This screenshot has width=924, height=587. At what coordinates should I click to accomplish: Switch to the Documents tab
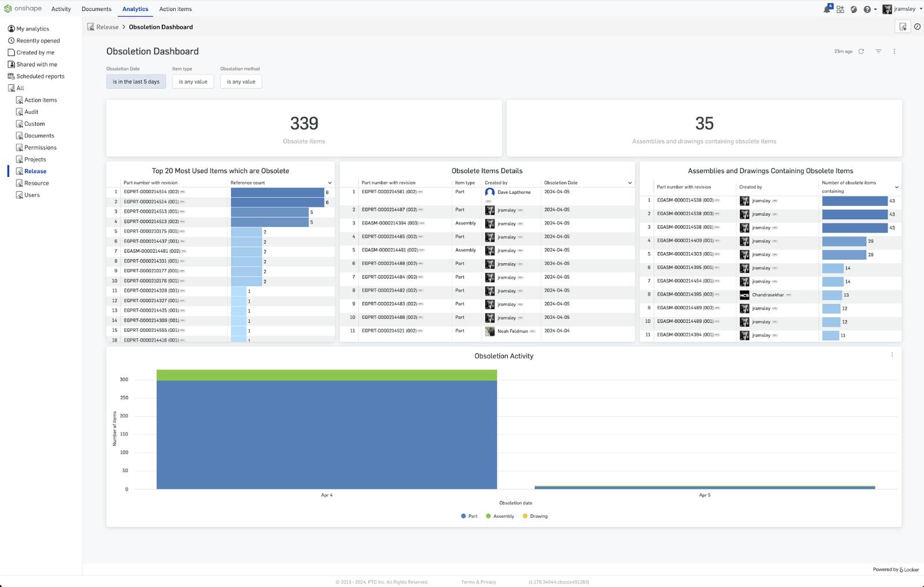coord(96,9)
